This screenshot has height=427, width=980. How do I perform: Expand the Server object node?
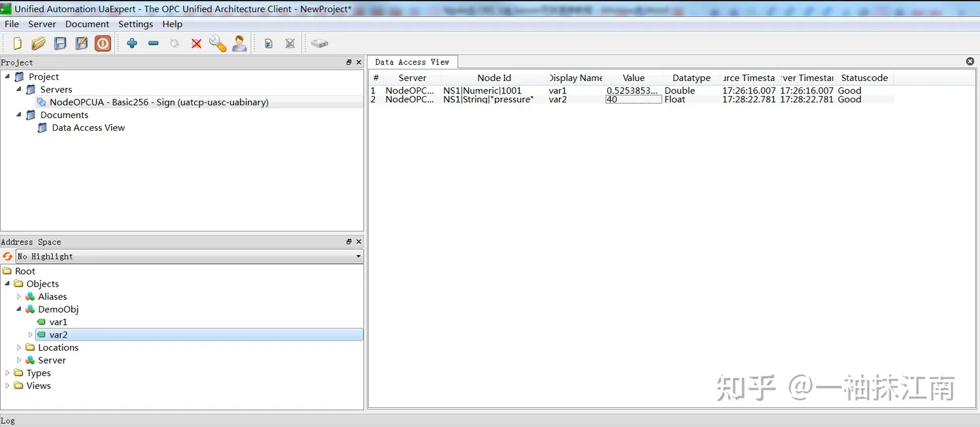pos(19,360)
